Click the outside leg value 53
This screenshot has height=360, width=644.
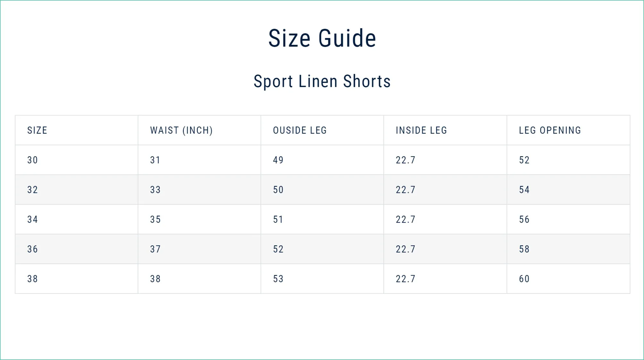pyautogui.click(x=278, y=279)
